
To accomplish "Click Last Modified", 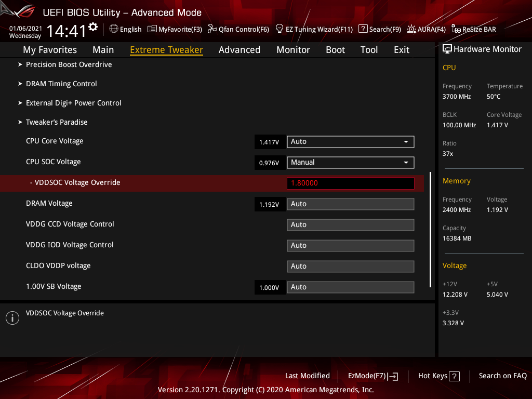I will point(308,376).
